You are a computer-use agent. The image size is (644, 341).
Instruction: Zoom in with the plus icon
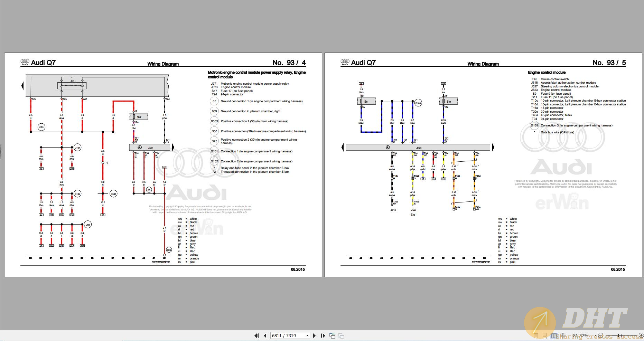(641, 335)
